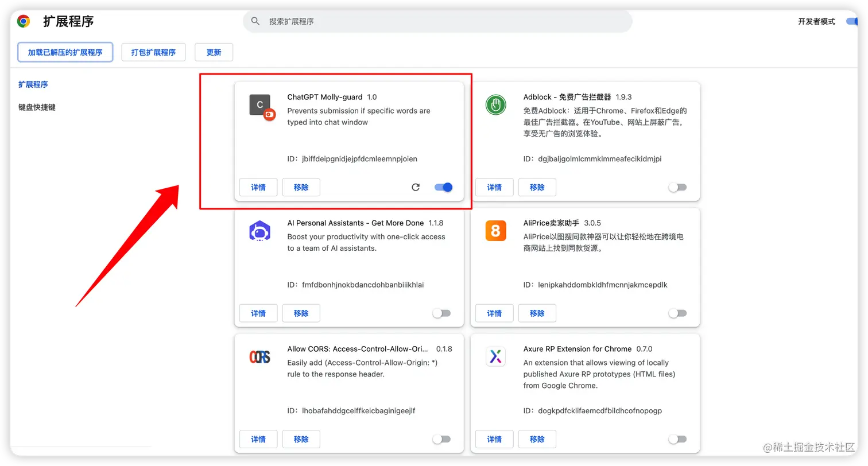The height and width of the screenshot is (466, 868).
Task: Click the Axure RP extension icon
Action: [x=495, y=356]
